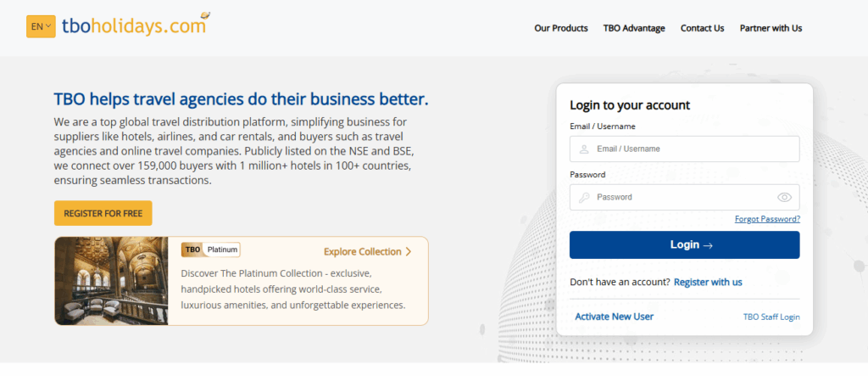Go to Contact Us page
Image resolution: width=868 pixels, height=376 pixels.
tap(702, 28)
